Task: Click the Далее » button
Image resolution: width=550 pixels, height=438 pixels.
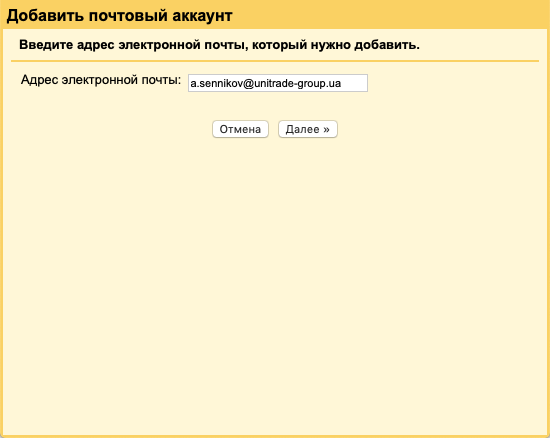Action: pyautogui.click(x=308, y=129)
